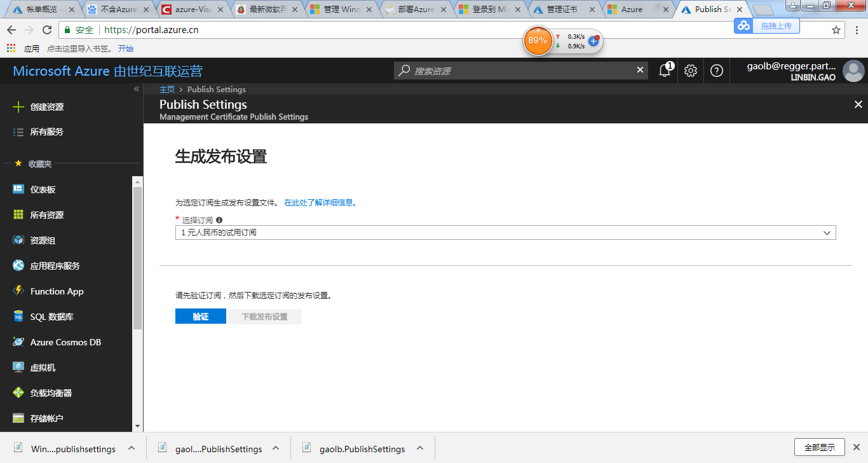The image size is (868, 463).
Task: Open Azure Cosmos DB planet icon
Action: (x=18, y=342)
